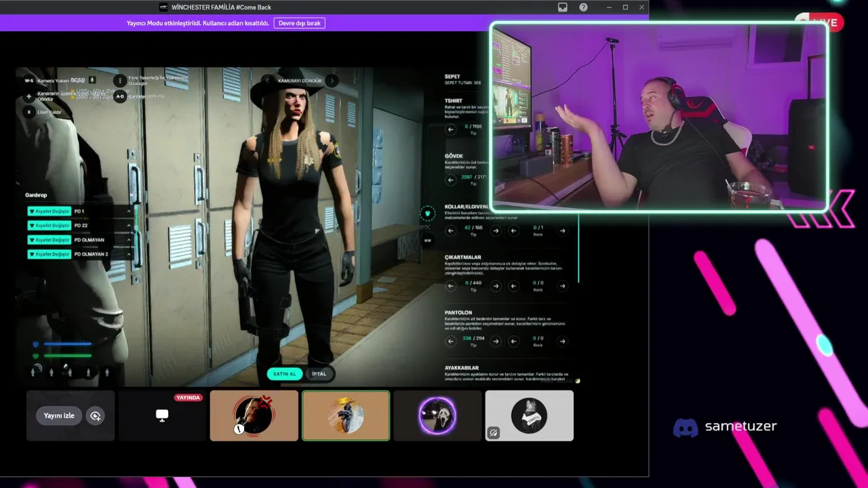Click Kıyafet Değiştir for PD OLMAYAN

pyautogui.click(x=49, y=240)
